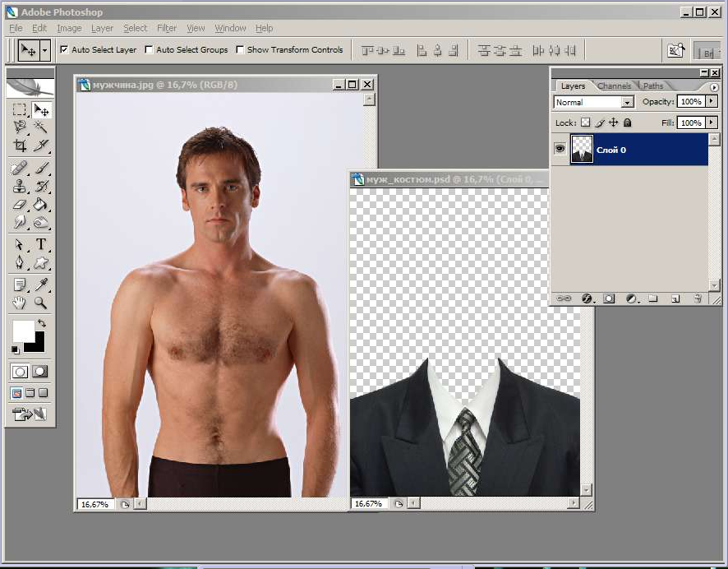Open the Filter menu
Image resolution: width=728 pixels, height=569 pixels.
tap(167, 28)
